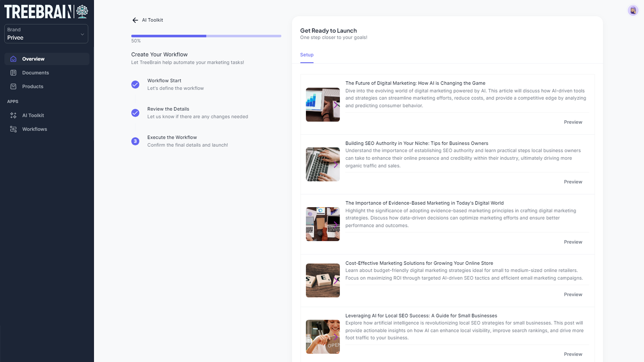Click the AI Toolkit back link text
The image size is (644, 362).
click(153, 20)
